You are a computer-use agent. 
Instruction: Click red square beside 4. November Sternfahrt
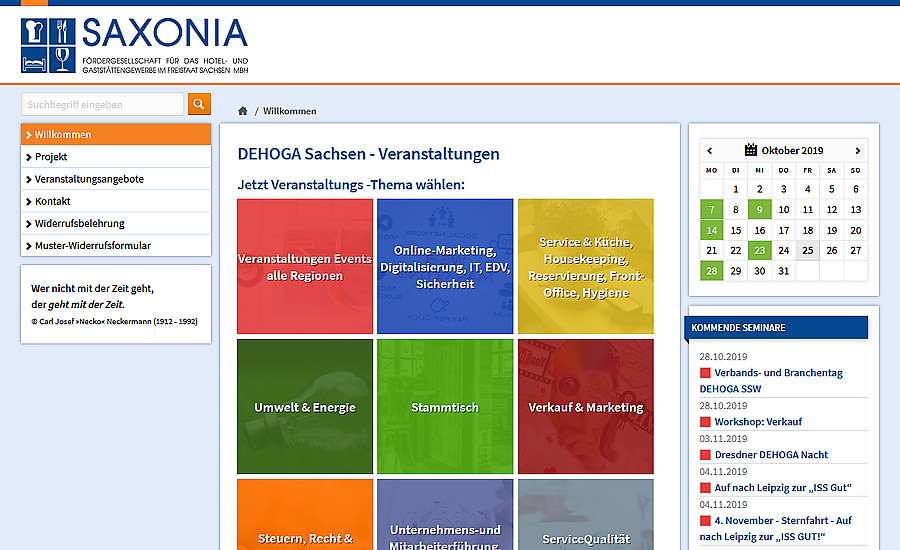705,521
